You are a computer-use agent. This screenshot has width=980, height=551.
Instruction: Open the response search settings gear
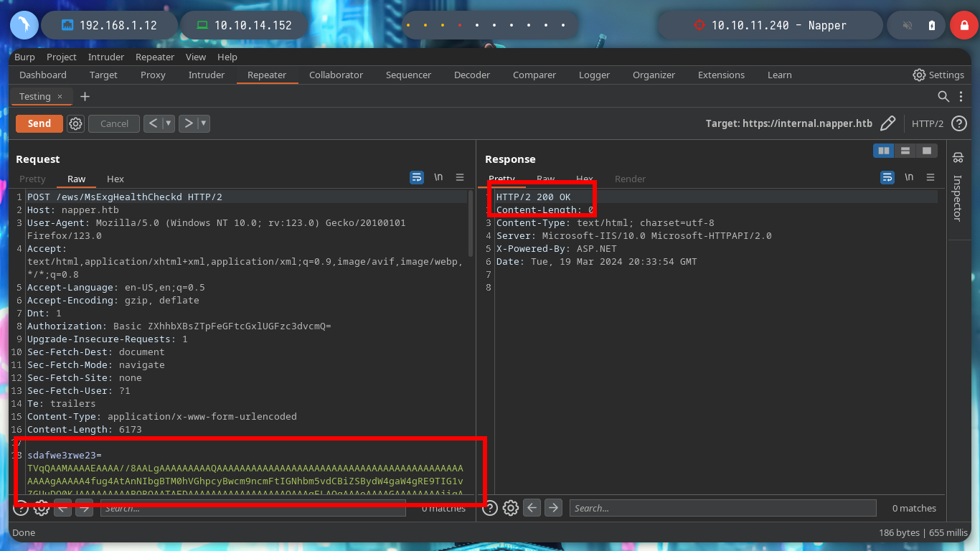(511, 508)
